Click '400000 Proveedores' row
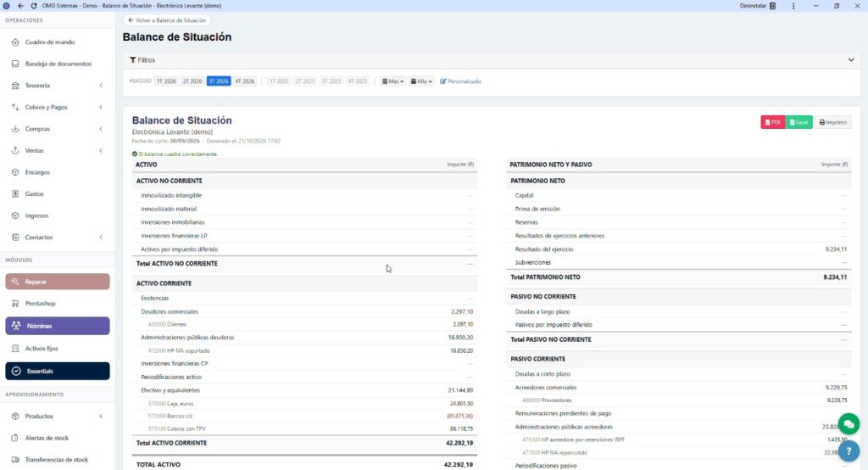Screen dimensions: 868x470 click(679, 400)
